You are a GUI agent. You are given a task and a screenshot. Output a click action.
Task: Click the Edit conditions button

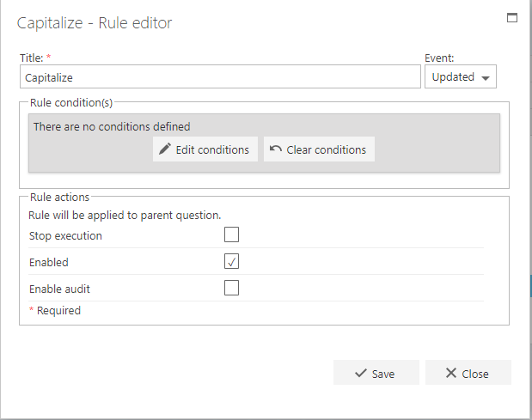tap(205, 149)
